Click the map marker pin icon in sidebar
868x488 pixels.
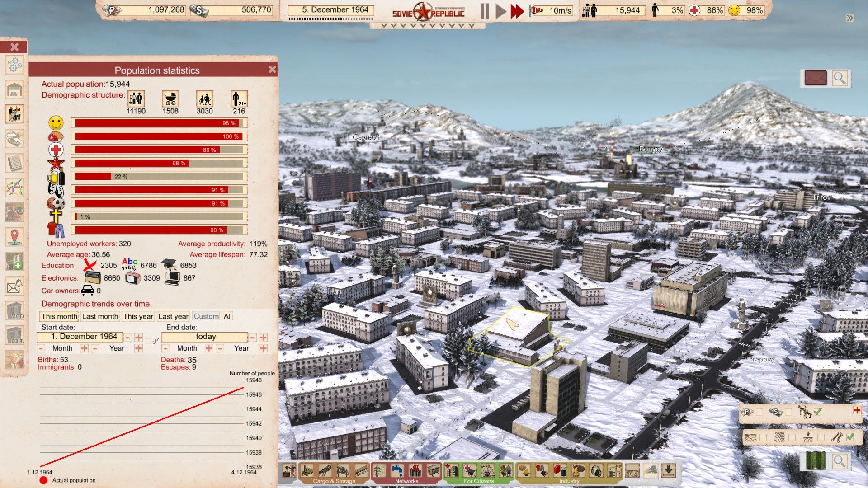pos(14,236)
